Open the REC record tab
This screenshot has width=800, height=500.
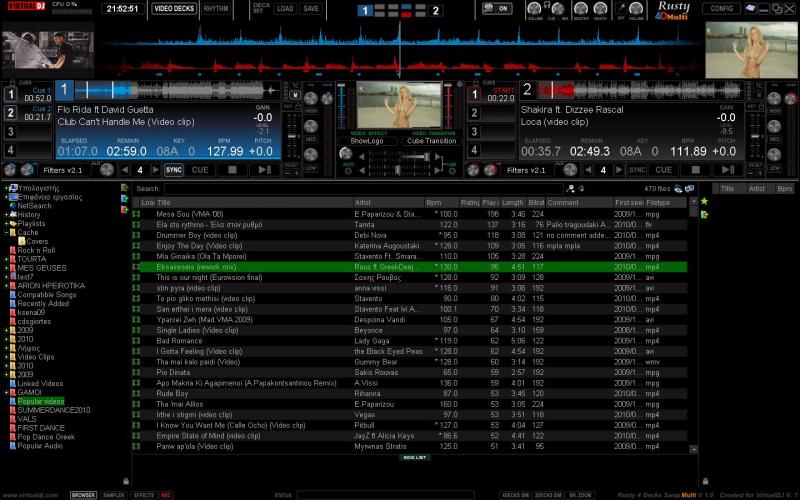(x=166, y=495)
